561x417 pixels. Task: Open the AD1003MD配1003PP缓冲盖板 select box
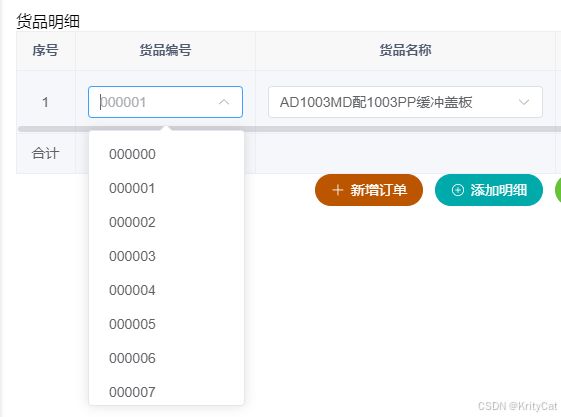[x=405, y=102]
